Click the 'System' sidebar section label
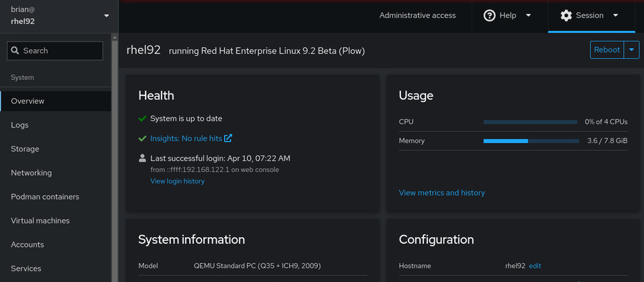This screenshot has width=644, height=282. click(x=22, y=77)
